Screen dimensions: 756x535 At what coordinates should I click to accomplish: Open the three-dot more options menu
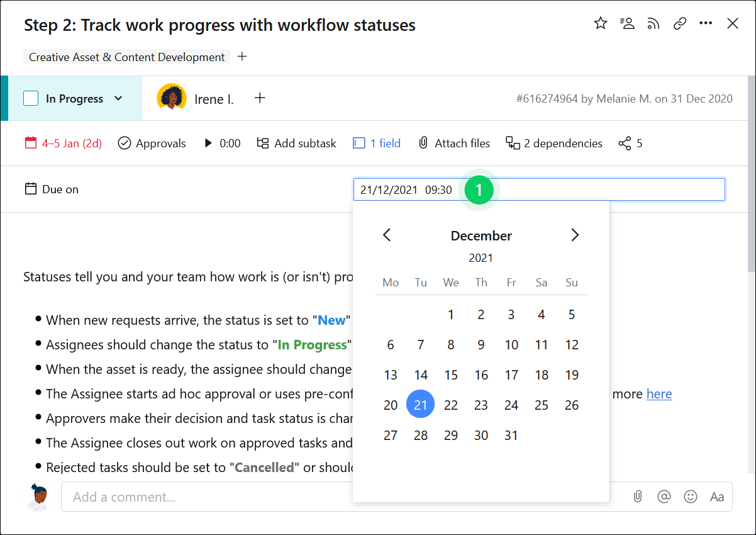[705, 23]
